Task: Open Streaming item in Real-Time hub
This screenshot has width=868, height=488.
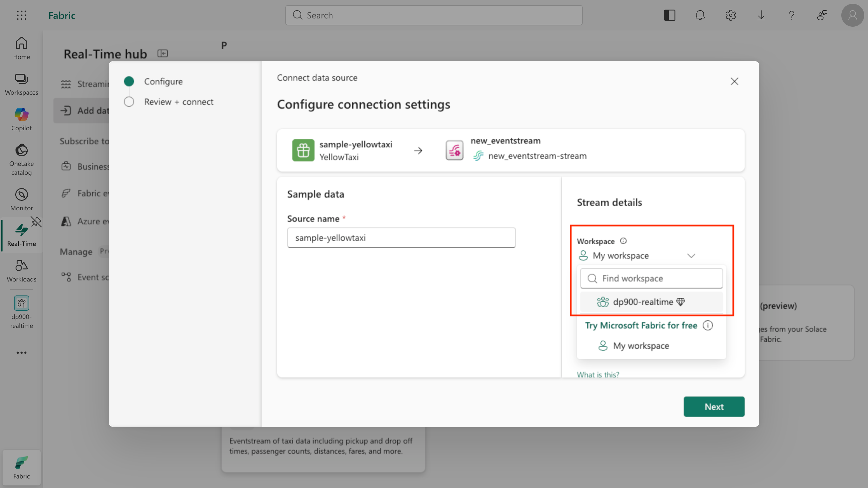Action: tap(84, 84)
